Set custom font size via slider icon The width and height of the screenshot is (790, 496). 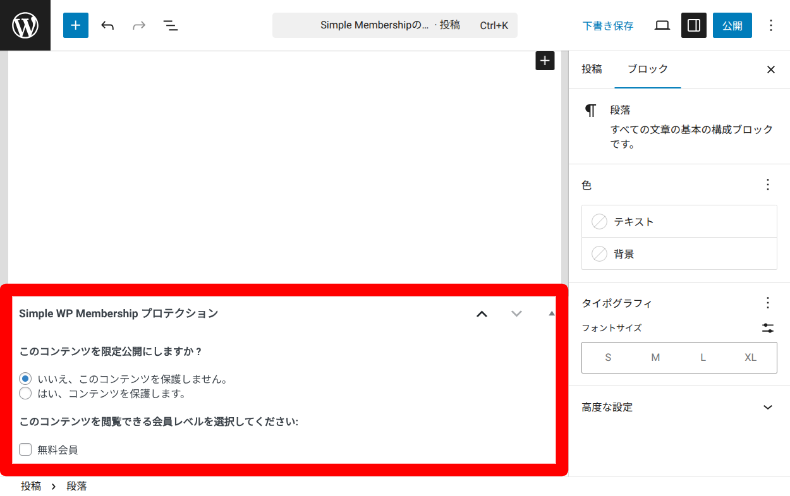[x=768, y=328]
